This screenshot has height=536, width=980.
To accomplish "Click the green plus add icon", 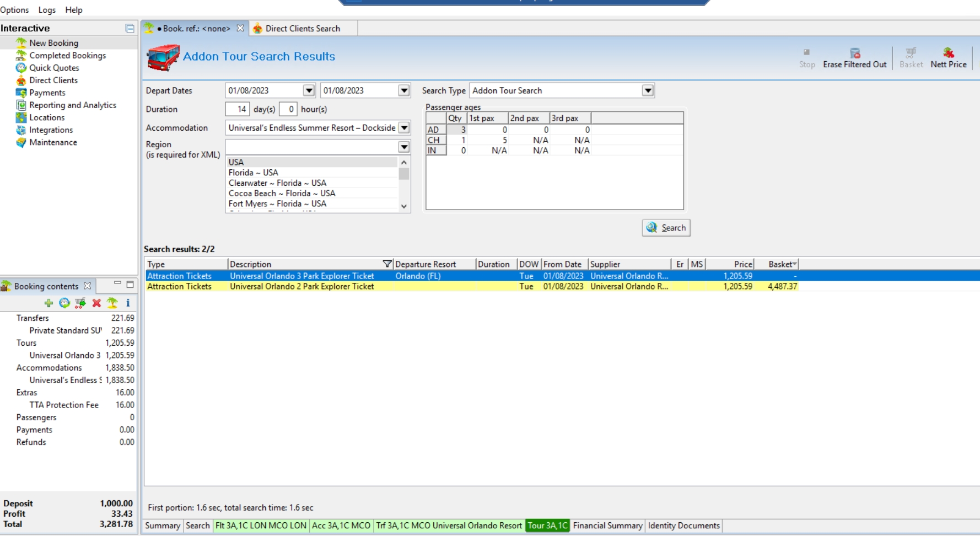I will [49, 303].
